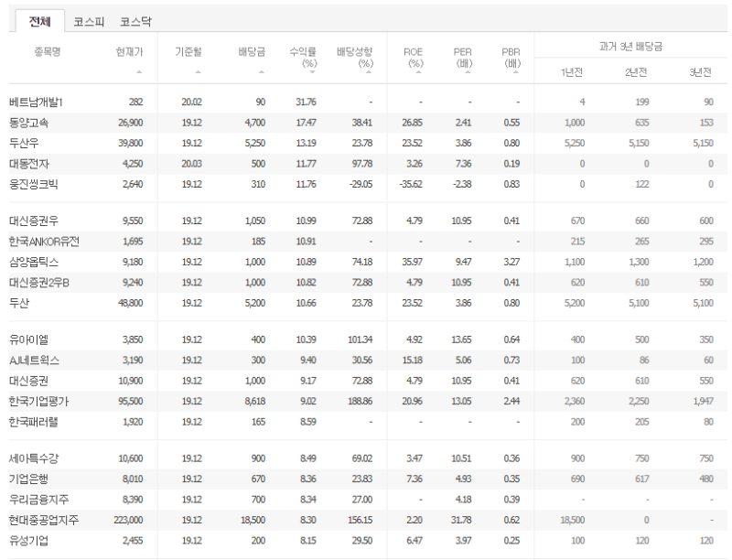Viewport: 732px width, 560px height.
Task: Open stock 삼양옵틱스
Action: click(34, 262)
